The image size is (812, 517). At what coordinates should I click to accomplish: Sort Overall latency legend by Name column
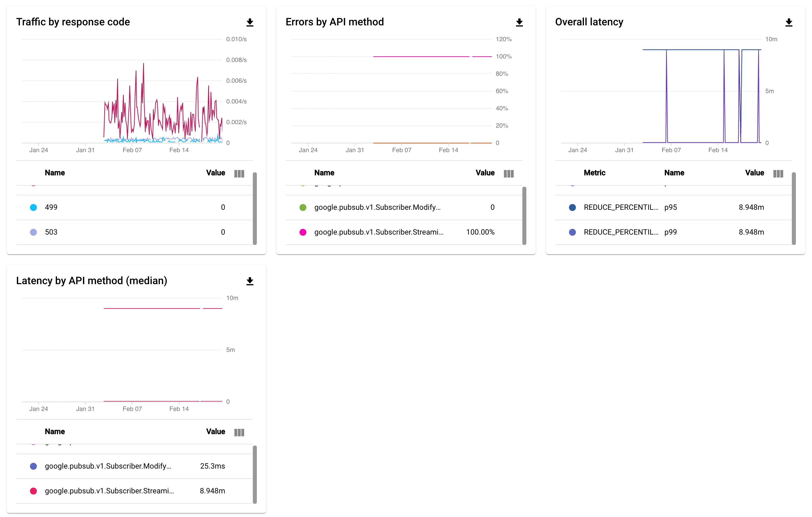[674, 173]
